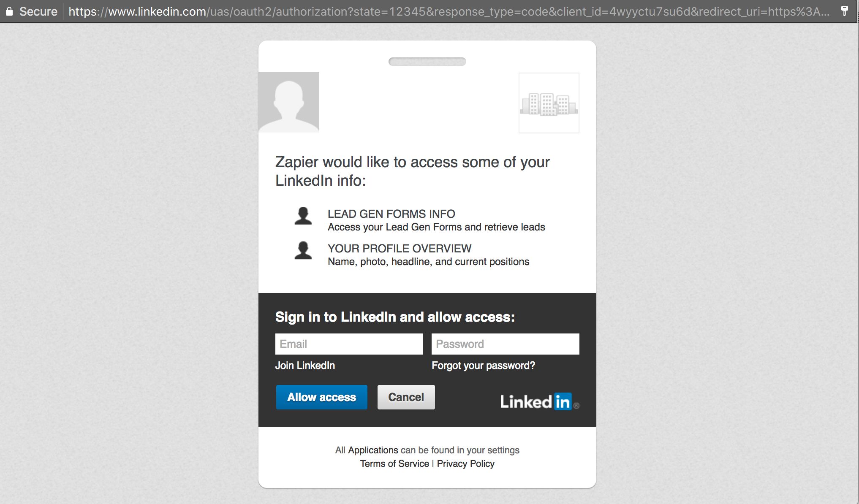Click the secure padlock icon in address bar
Viewport: 859px width, 504px height.
coord(9,11)
